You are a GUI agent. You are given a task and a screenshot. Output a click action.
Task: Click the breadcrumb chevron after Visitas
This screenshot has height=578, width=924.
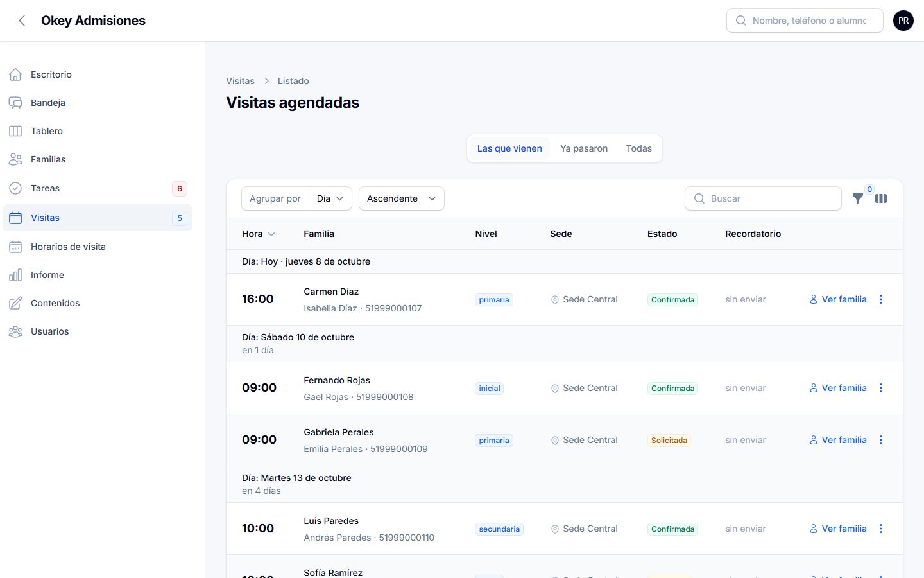(266, 81)
